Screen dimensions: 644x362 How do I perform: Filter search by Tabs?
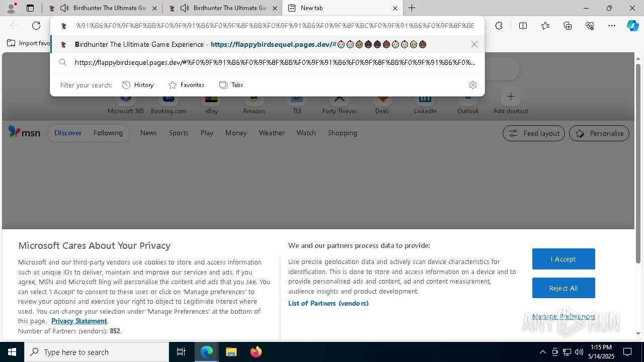[x=231, y=85]
